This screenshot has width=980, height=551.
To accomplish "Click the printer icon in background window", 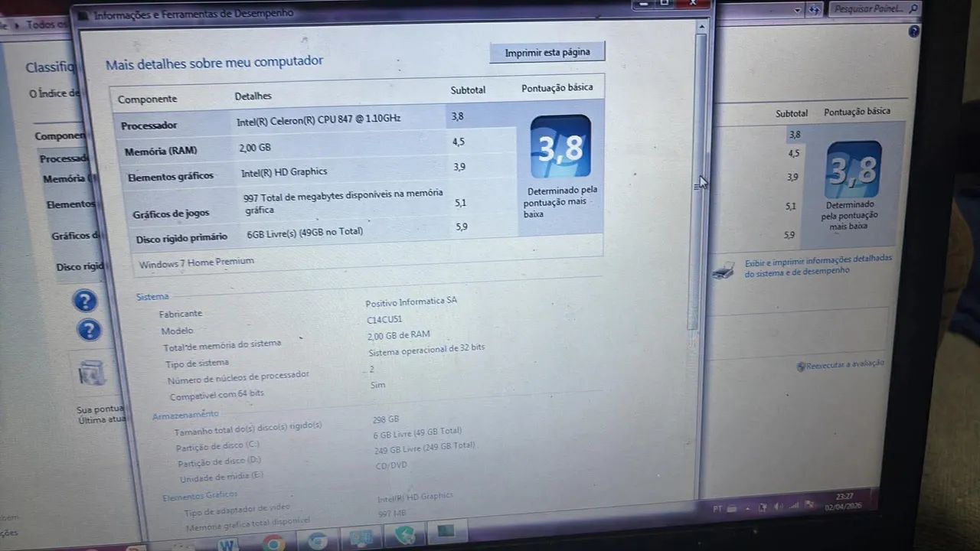I will tap(723, 269).
